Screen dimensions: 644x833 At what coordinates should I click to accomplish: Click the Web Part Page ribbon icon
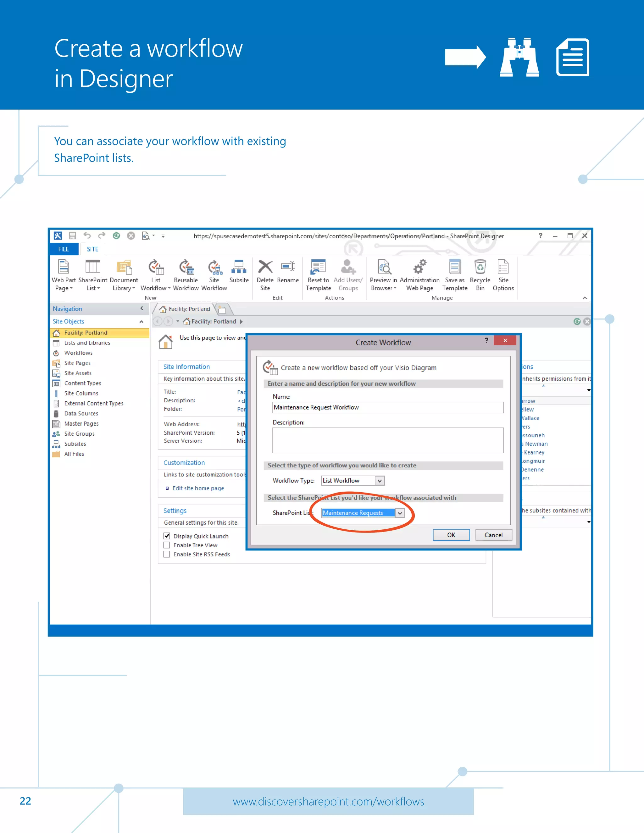(63, 267)
